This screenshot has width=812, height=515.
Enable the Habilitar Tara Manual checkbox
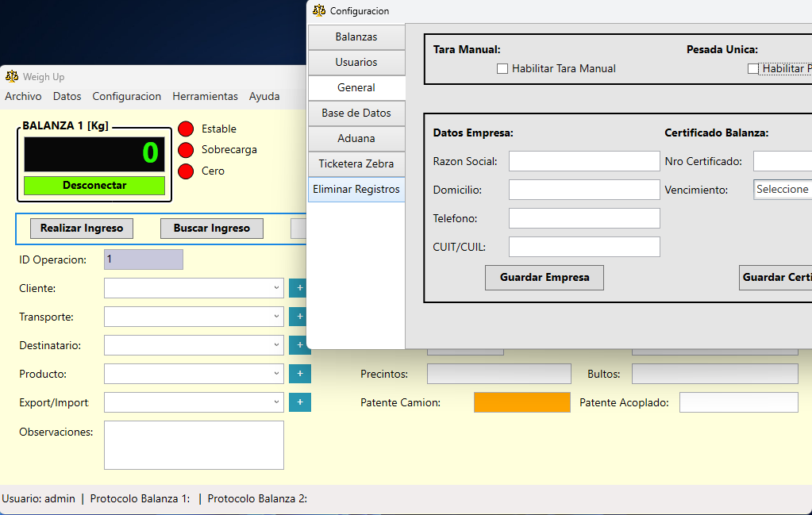(502, 69)
